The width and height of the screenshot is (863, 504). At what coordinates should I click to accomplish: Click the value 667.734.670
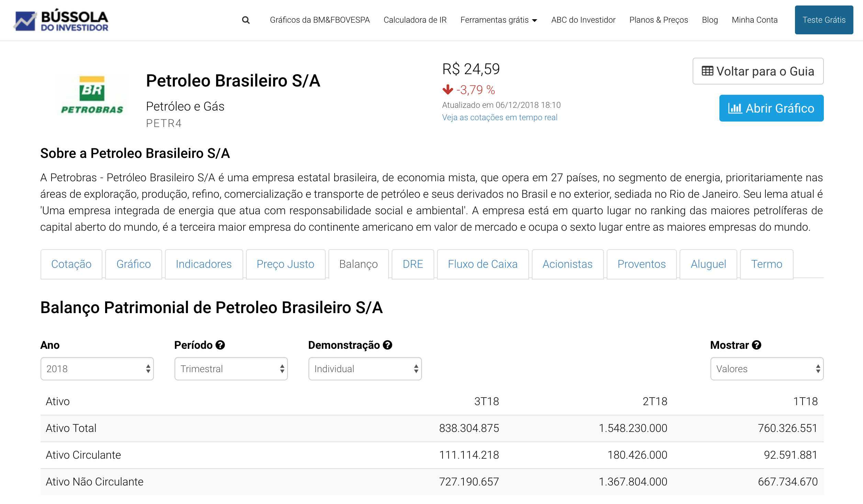click(788, 482)
